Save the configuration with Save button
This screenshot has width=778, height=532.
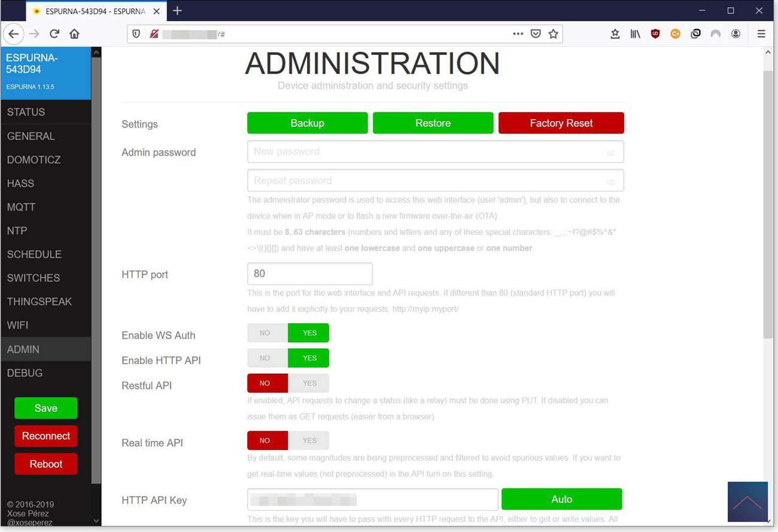46,408
